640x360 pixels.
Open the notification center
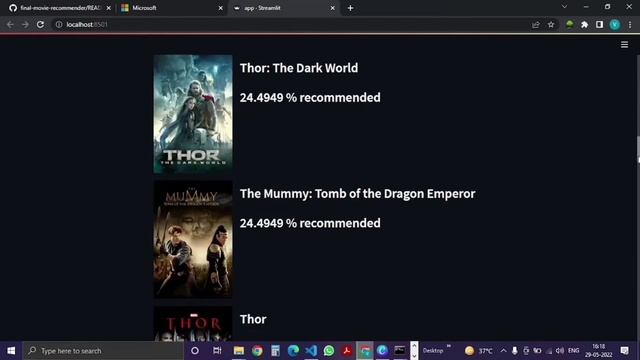point(624,351)
